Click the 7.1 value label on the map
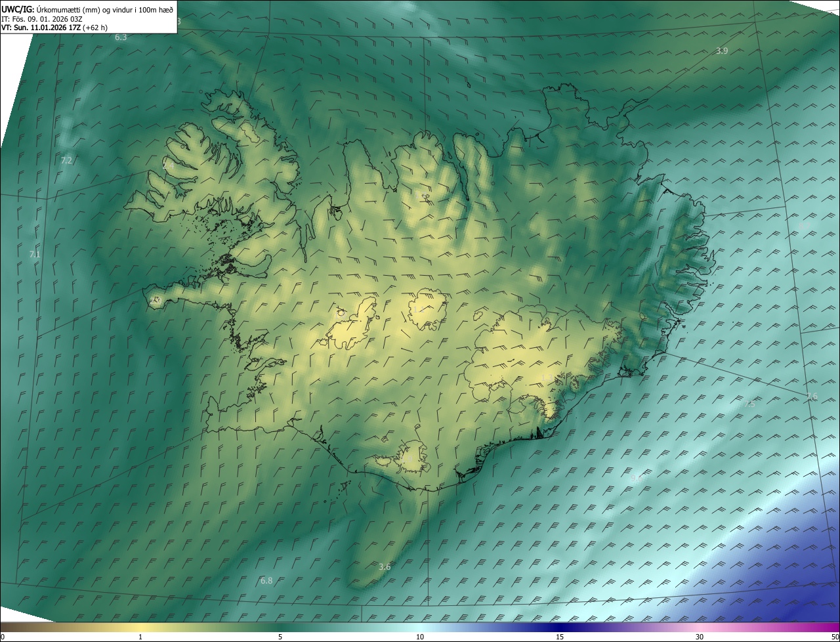Viewport: 840px width, 642px height. (x=35, y=254)
